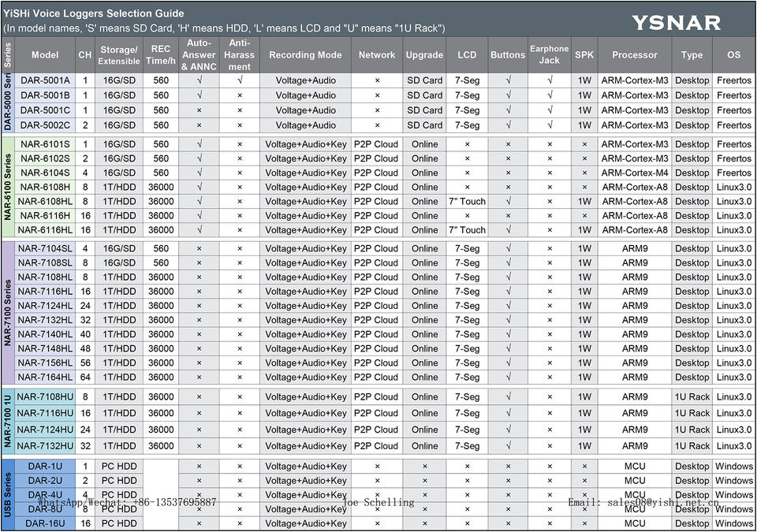Click the '64' channel cell for NAR-7164HL
This screenshot has width=757, height=532.
tap(85, 378)
